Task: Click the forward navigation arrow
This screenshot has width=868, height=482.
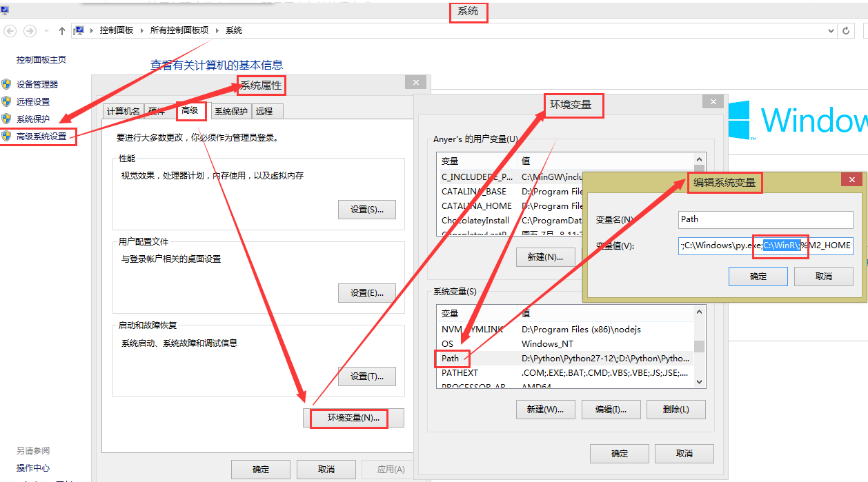Action: pyautogui.click(x=30, y=31)
